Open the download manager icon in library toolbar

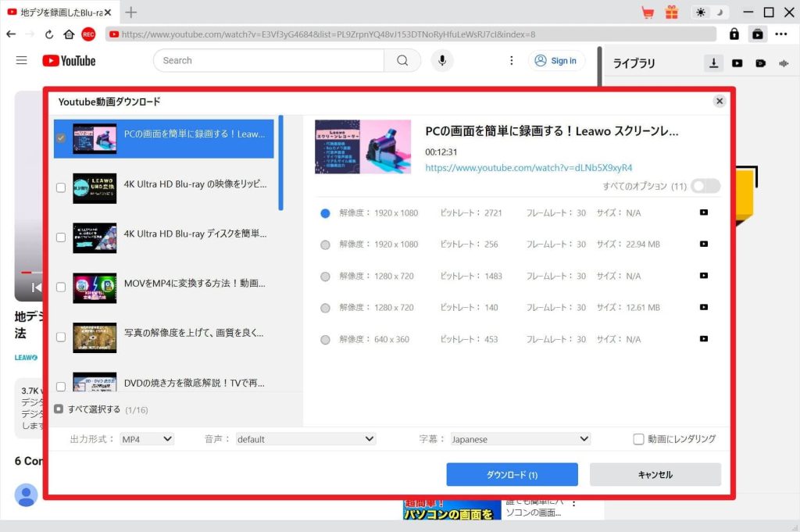click(713, 62)
